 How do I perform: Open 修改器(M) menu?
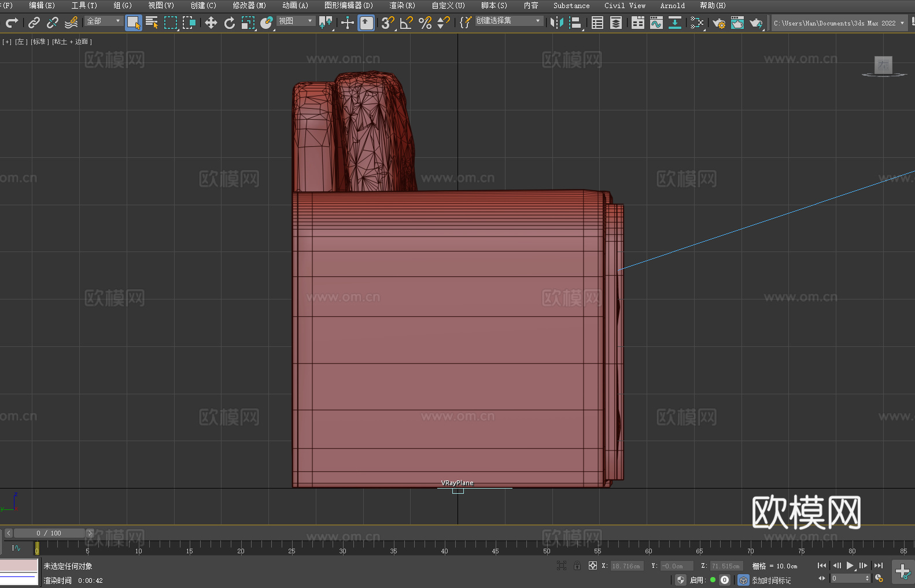[249, 5]
